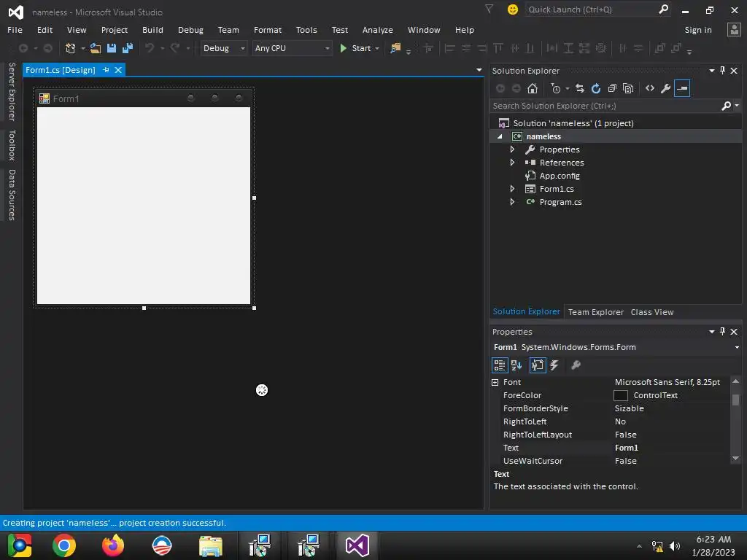This screenshot has height=560, width=747.
Task: Click the Text property value Form1
Action: click(x=626, y=448)
